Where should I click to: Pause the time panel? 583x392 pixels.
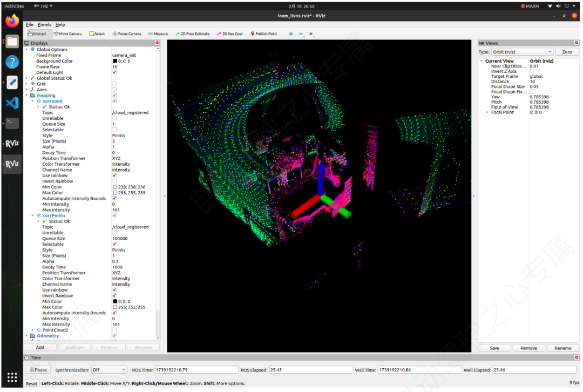click(x=38, y=370)
